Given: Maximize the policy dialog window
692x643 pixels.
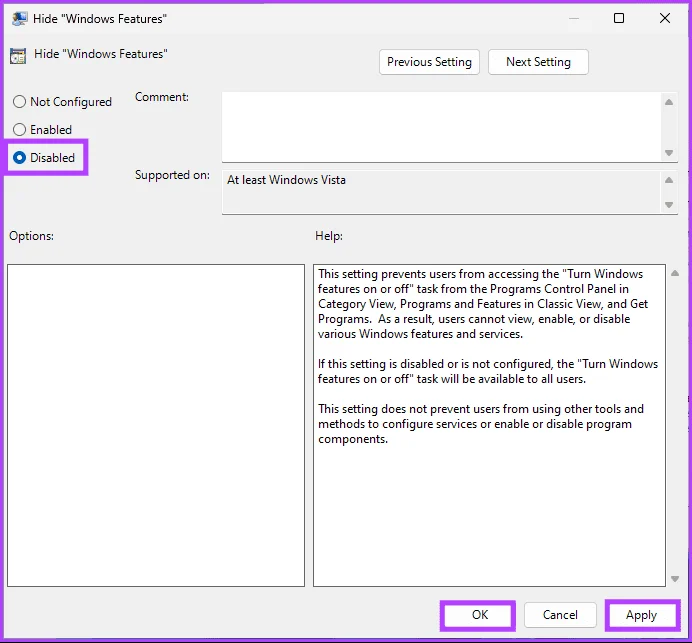Looking at the screenshot, I should point(619,18).
